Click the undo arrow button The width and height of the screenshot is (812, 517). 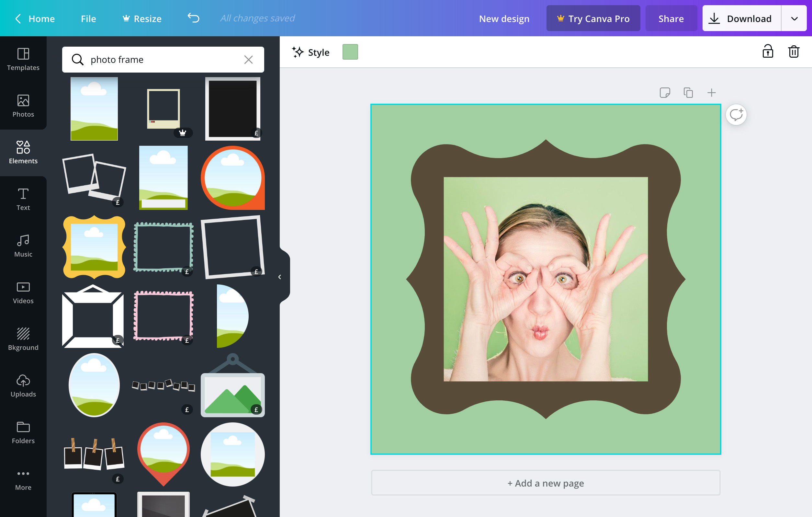pos(193,18)
